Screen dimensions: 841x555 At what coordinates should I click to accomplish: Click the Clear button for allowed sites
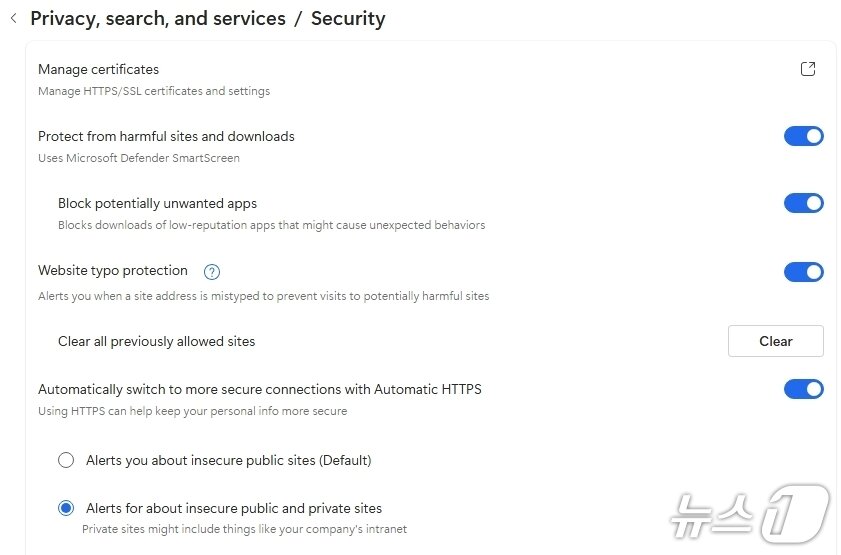pyautogui.click(x=775, y=341)
